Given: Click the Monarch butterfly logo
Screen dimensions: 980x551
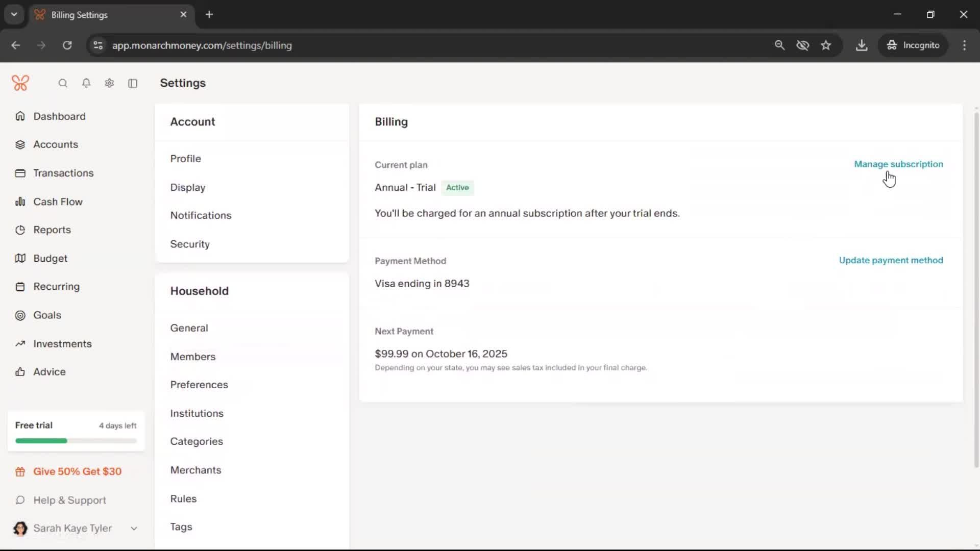Looking at the screenshot, I should click(20, 83).
